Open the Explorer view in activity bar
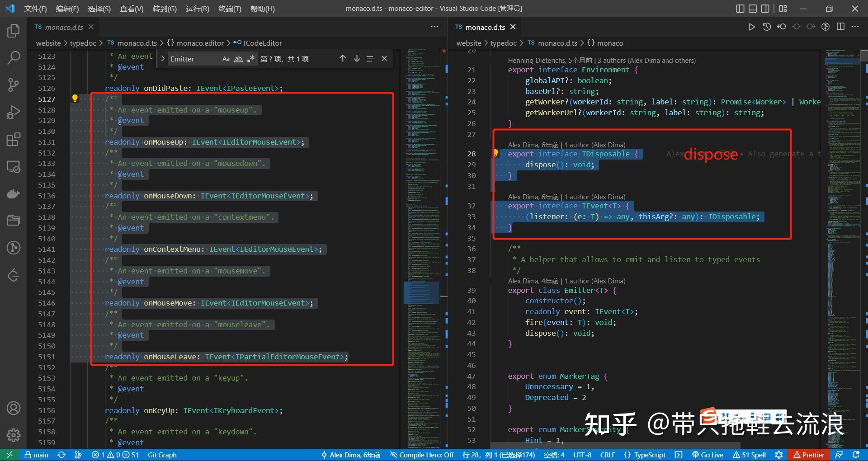 [x=14, y=31]
